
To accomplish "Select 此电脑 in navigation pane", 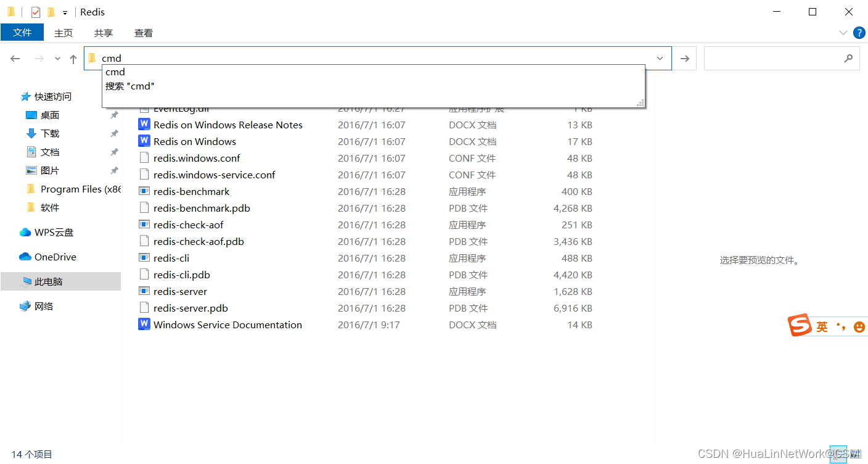I will click(60, 281).
